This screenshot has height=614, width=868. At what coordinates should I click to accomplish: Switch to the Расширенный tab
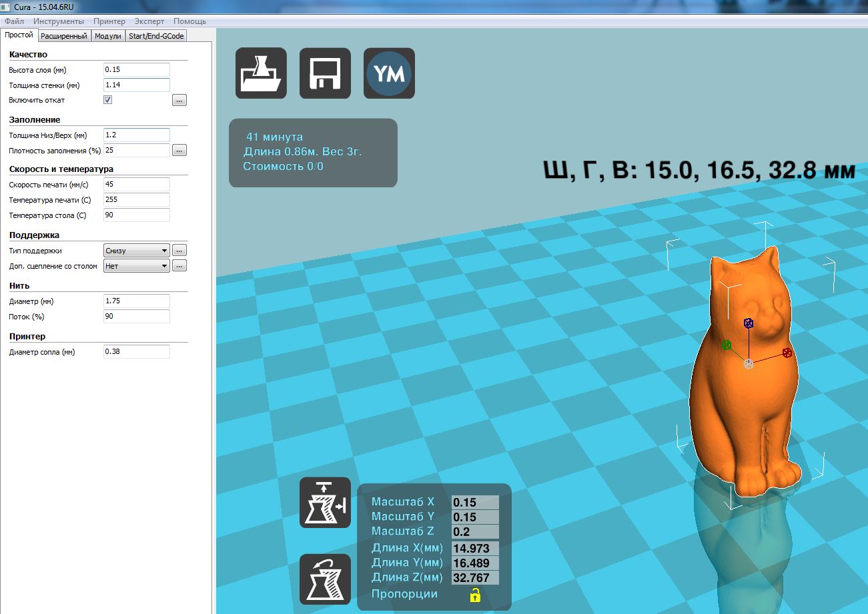point(64,36)
